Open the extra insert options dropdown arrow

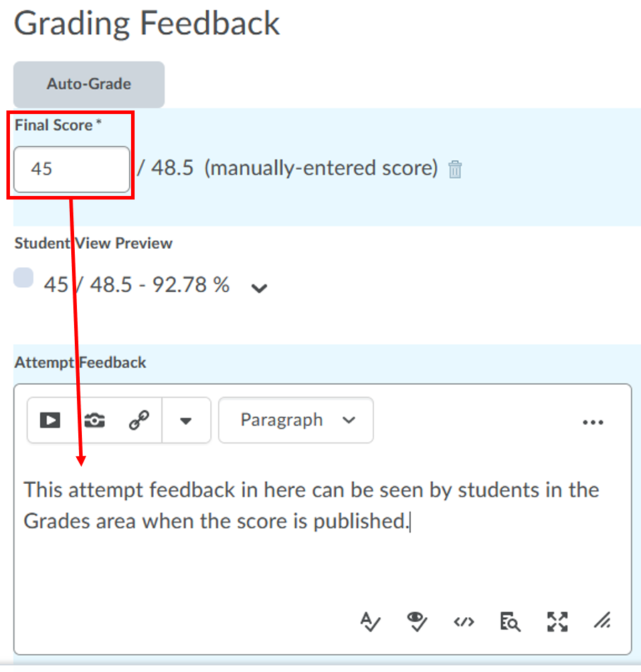pos(186,420)
